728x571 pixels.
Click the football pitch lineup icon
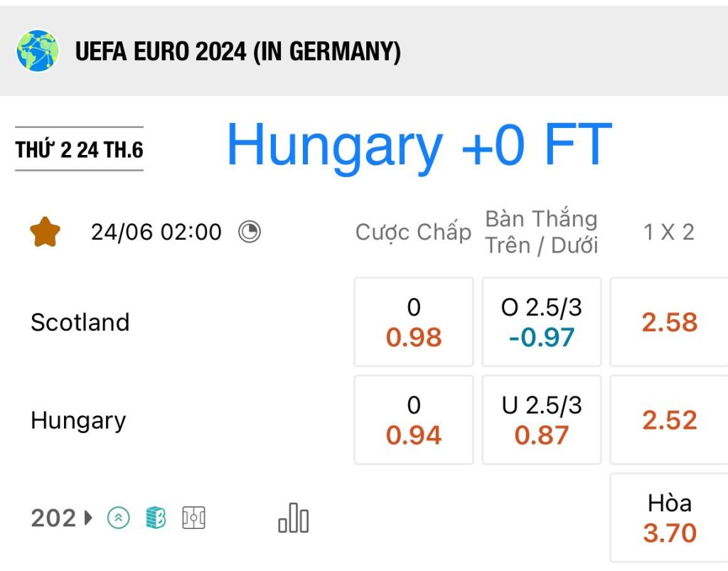[193, 518]
